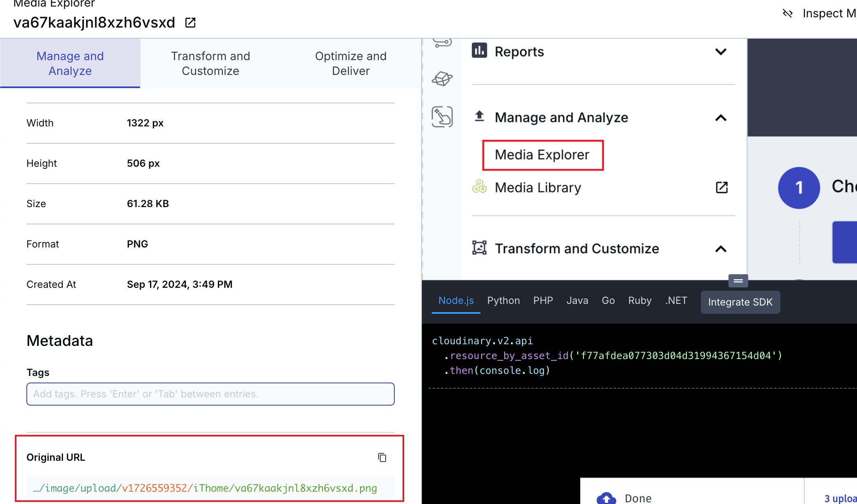Copy the Original URL with the copy icon
Image resolution: width=857 pixels, height=504 pixels.
pos(382,457)
